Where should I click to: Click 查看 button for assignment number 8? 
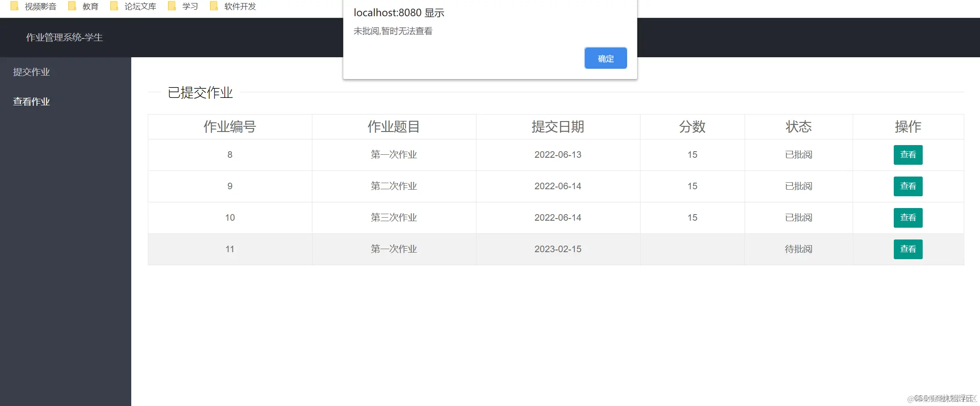(x=908, y=155)
